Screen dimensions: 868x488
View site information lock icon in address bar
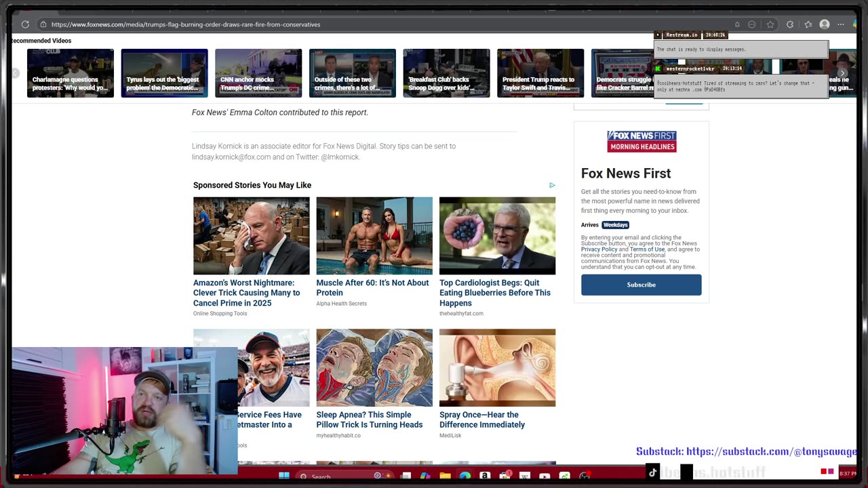click(x=43, y=24)
